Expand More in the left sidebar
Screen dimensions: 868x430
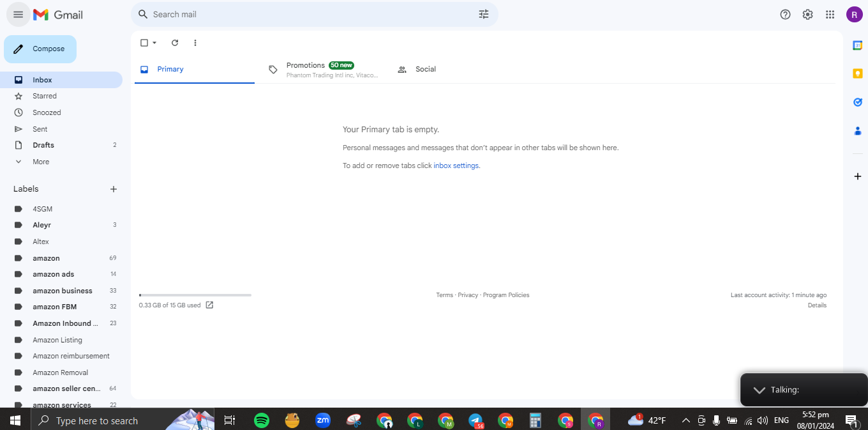[x=41, y=162]
